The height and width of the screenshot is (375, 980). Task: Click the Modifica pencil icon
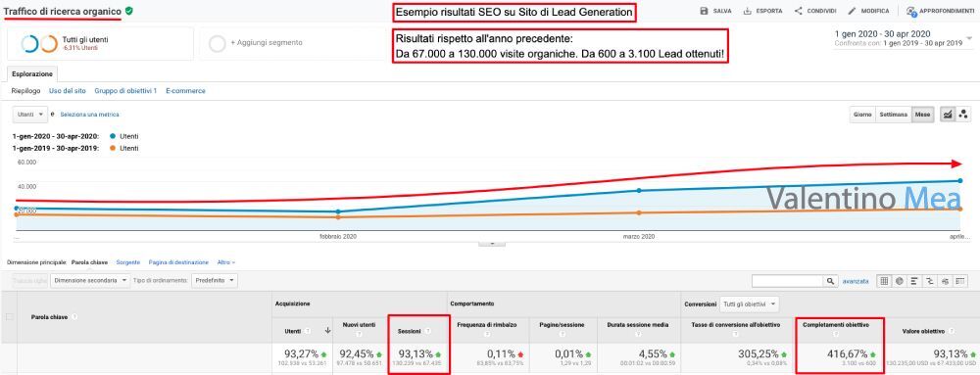pos(852,11)
